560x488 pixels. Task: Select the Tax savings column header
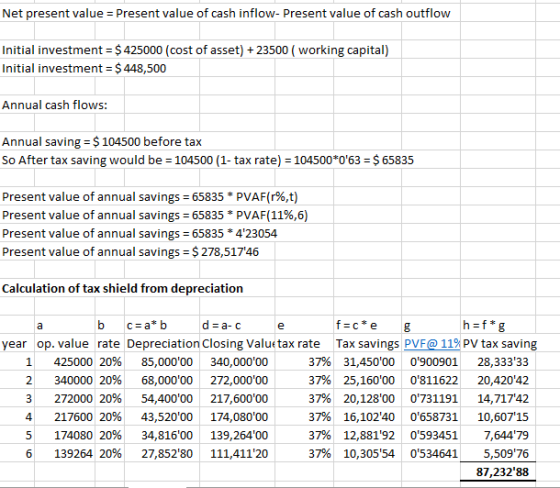pyautogui.click(x=368, y=344)
